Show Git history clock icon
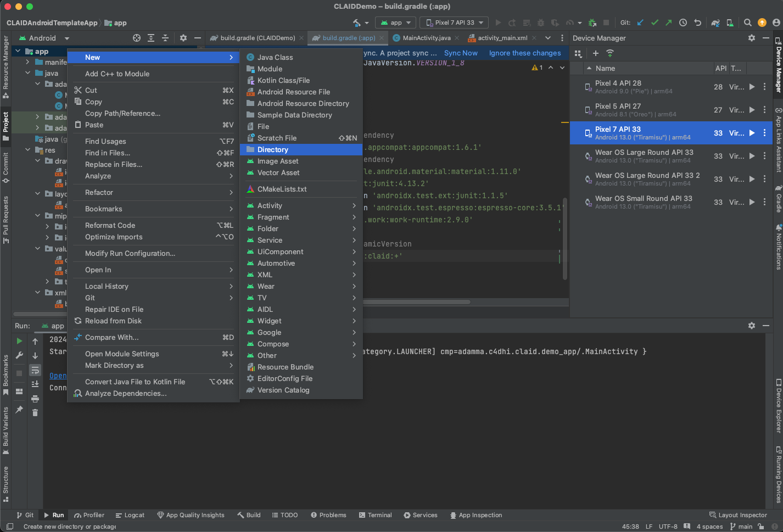This screenshot has height=532, width=783. click(x=683, y=23)
